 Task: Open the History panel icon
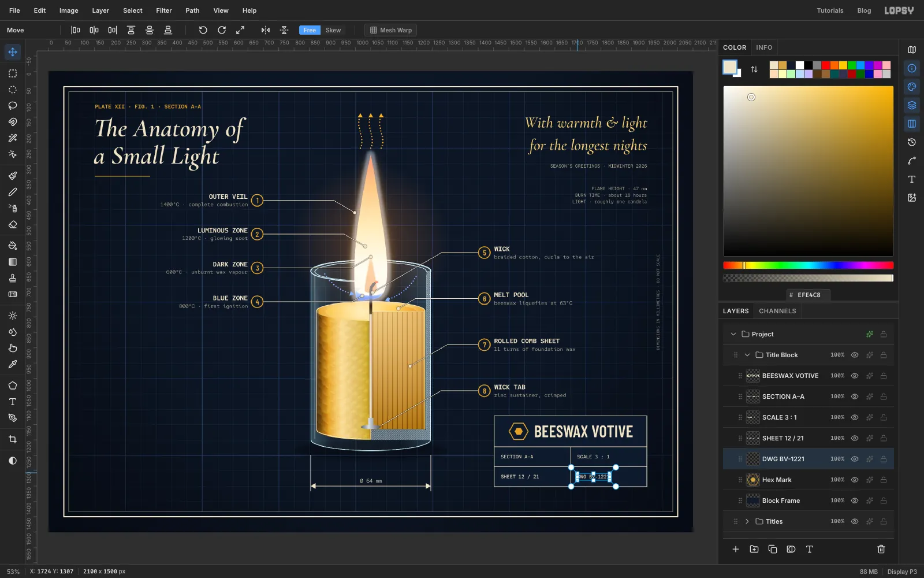912,142
